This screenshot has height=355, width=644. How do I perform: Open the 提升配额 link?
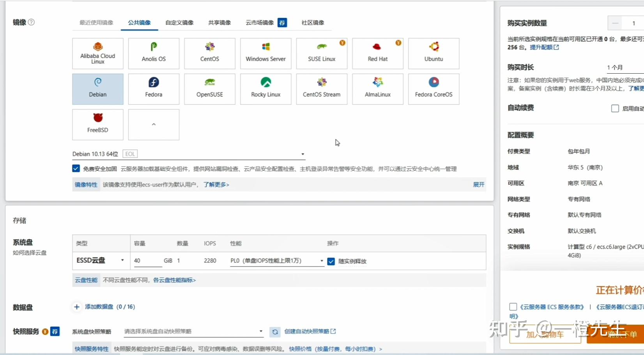click(544, 48)
